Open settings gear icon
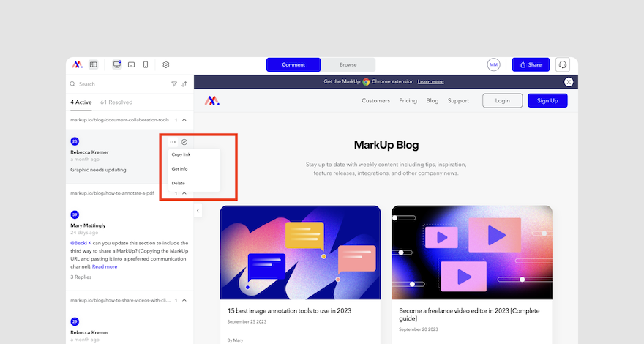Screen dimensions: 644x344 (166, 64)
